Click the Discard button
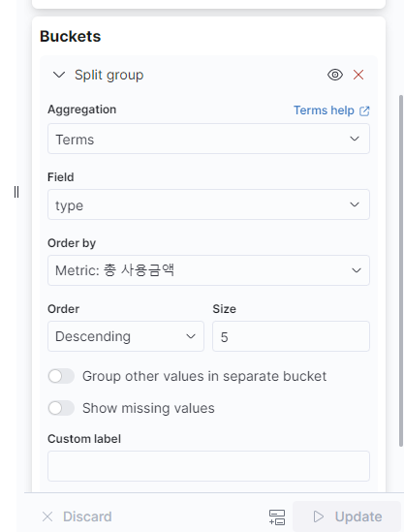This screenshot has width=404, height=532. pyautogui.click(x=77, y=516)
